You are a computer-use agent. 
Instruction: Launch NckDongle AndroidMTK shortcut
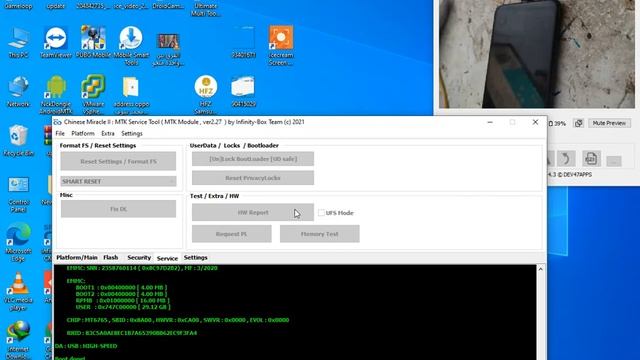pyautogui.click(x=56, y=95)
